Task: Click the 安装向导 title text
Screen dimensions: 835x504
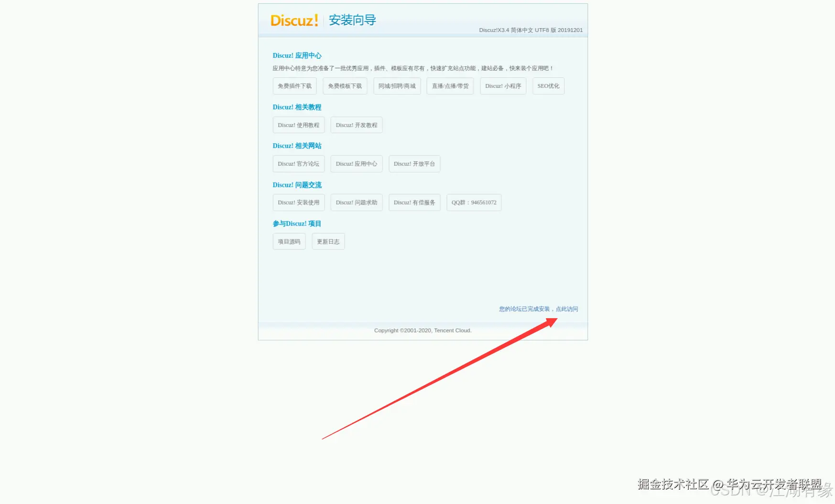Action: (353, 20)
